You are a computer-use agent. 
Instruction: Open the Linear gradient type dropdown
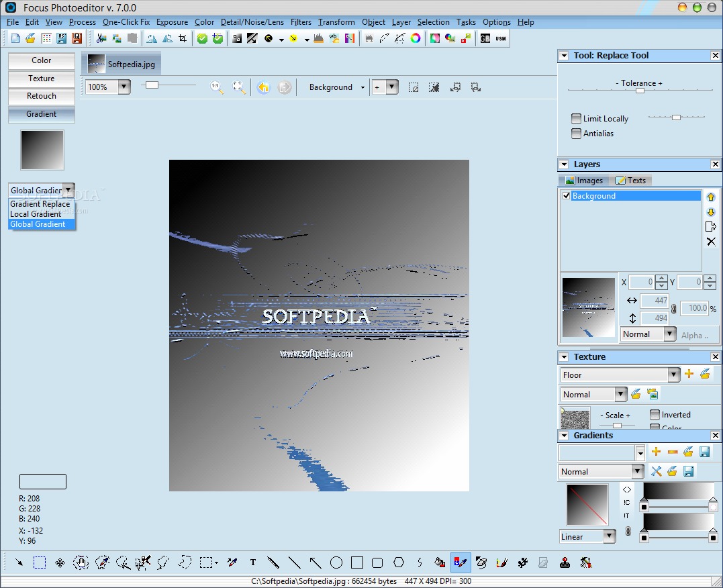pyautogui.click(x=609, y=536)
